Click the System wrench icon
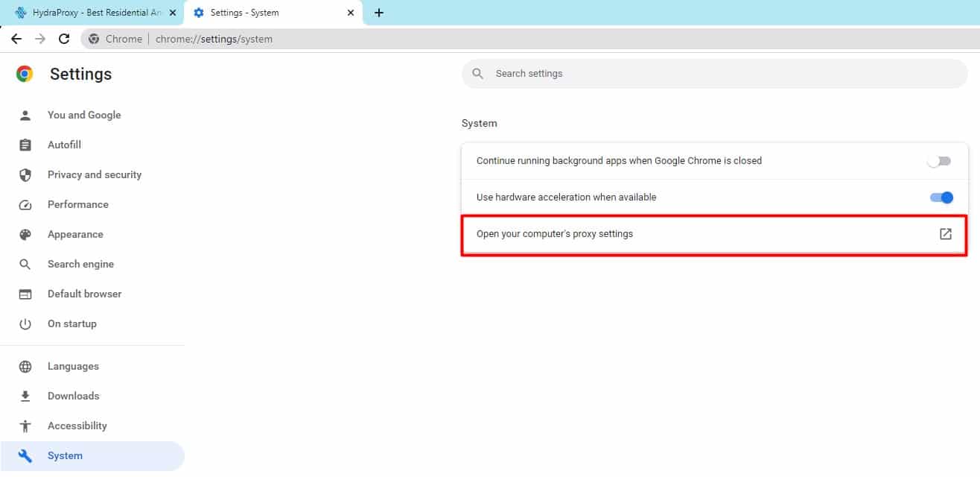 [26, 455]
